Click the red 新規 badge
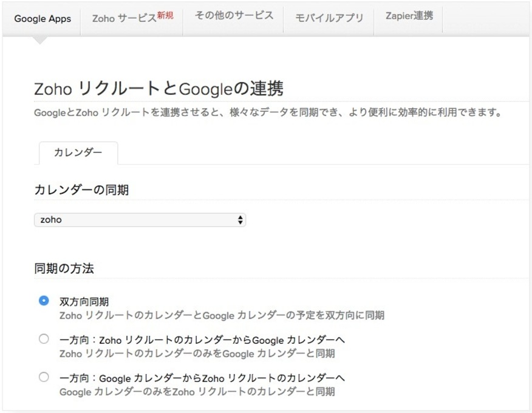Viewport: 532px width, 413px height. click(165, 15)
